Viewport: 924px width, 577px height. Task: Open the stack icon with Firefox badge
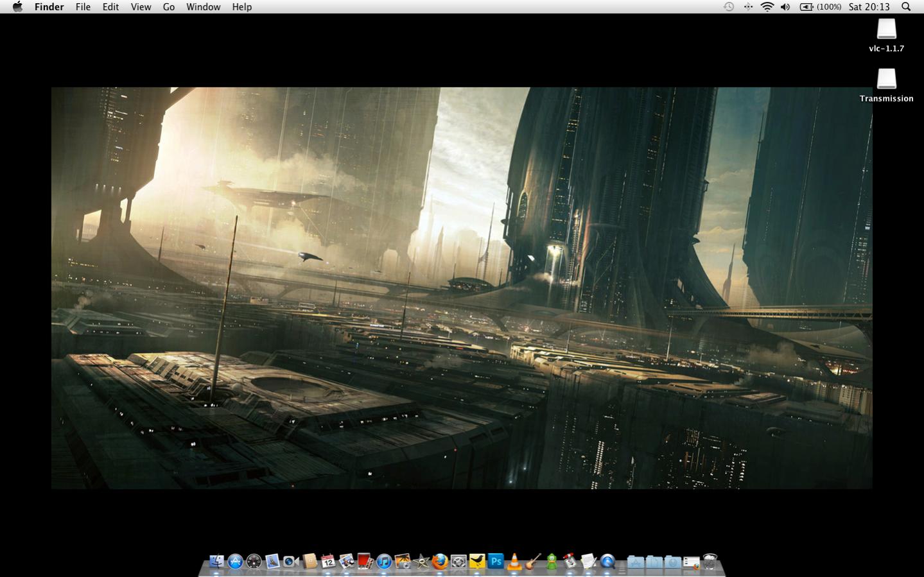[x=692, y=562]
